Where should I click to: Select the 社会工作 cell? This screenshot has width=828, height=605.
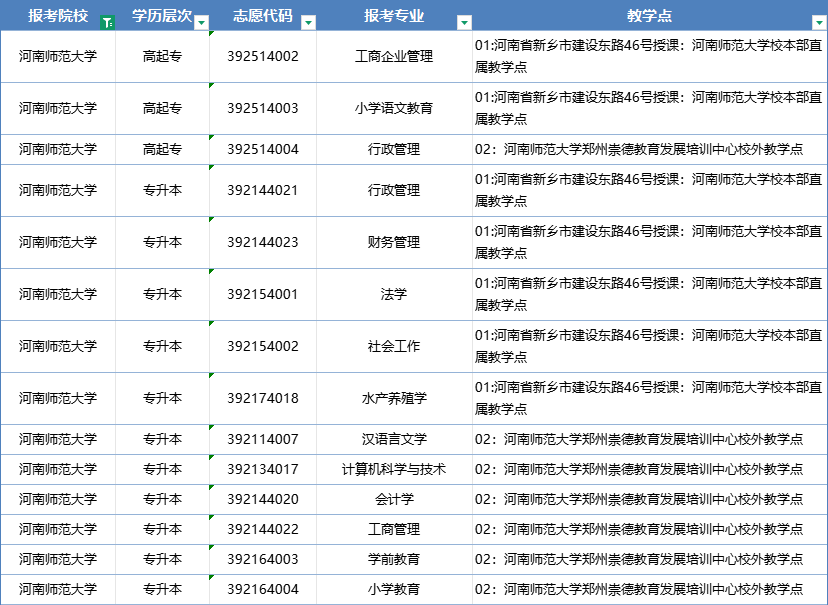394,346
